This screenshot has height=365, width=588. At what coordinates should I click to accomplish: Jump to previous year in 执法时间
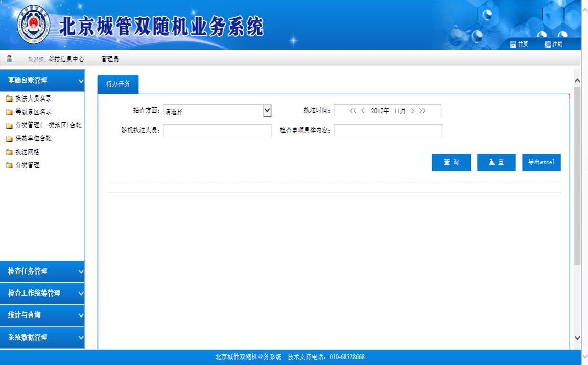point(353,111)
